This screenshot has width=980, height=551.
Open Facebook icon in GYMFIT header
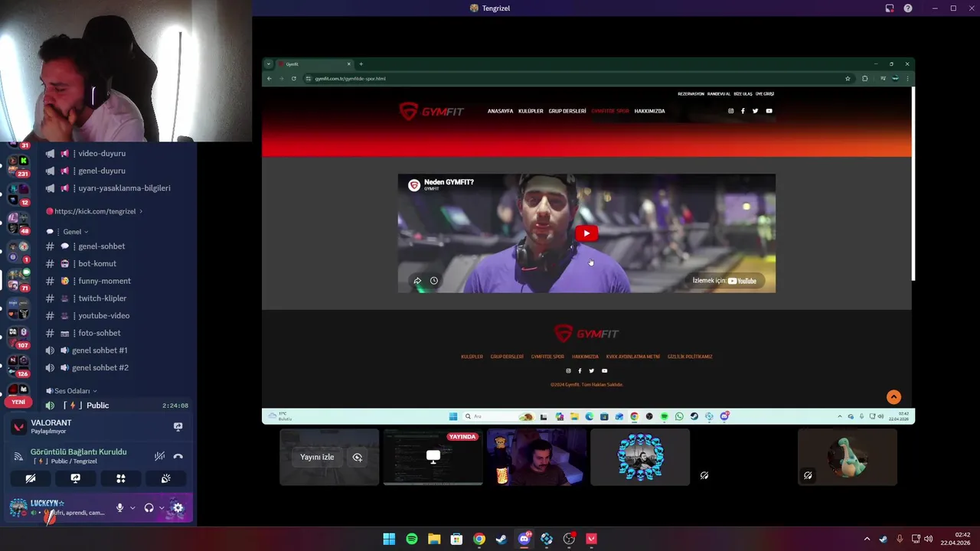[743, 111]
